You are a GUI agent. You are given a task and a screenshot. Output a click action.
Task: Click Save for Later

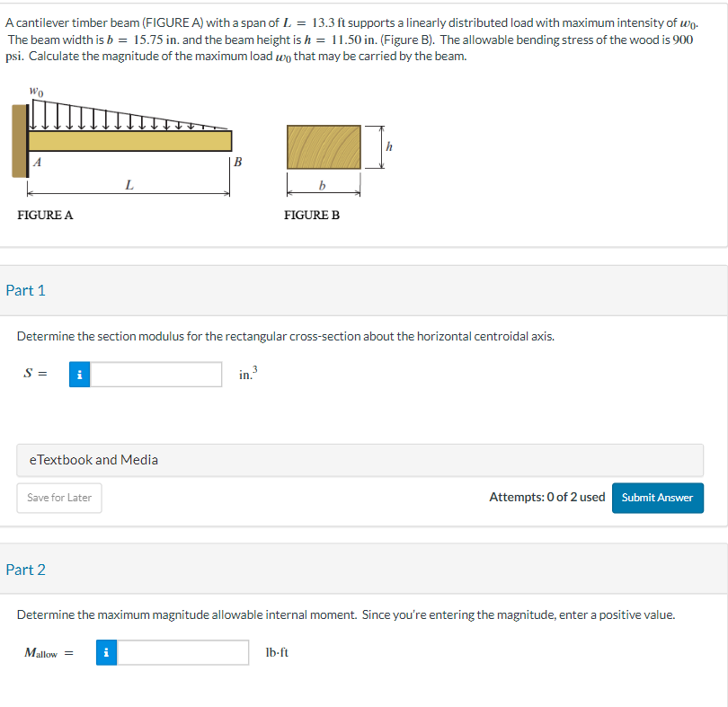coord(58,497)
